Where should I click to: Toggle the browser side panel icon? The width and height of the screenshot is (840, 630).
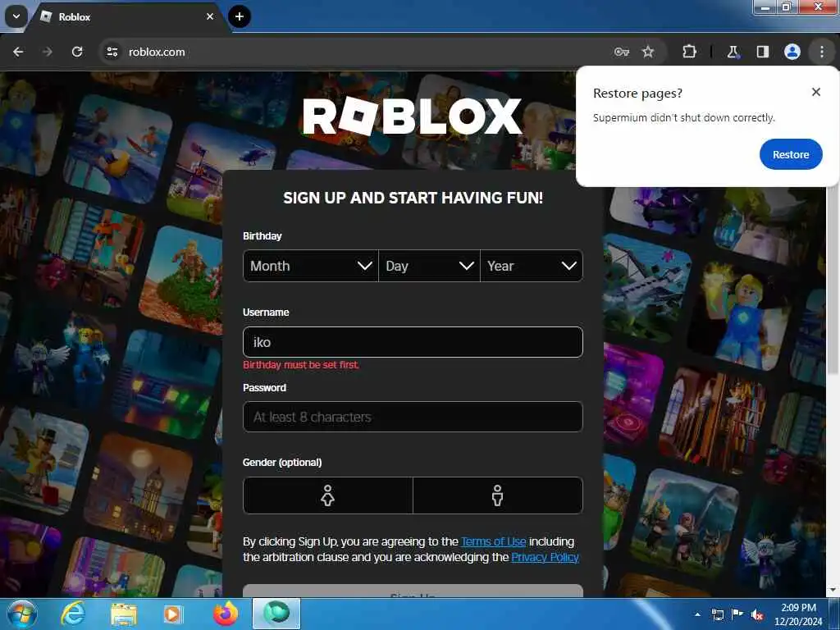pos(762,52)
